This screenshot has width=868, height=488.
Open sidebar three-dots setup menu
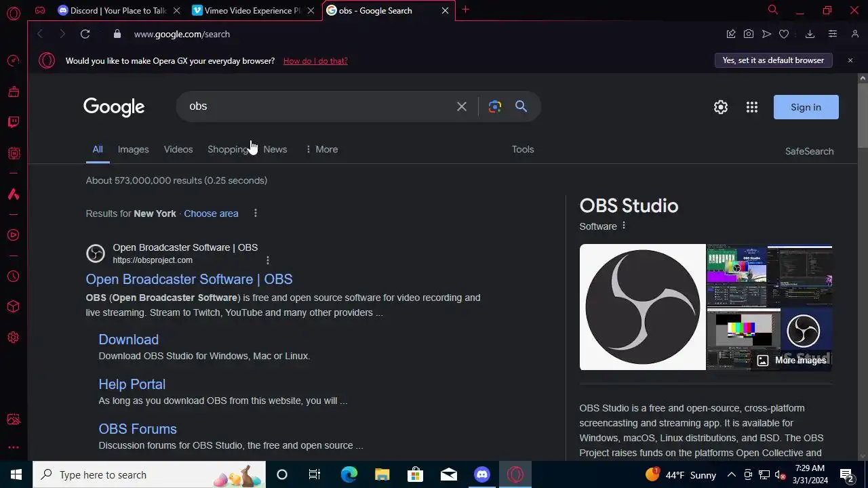[x=14, y=447]
